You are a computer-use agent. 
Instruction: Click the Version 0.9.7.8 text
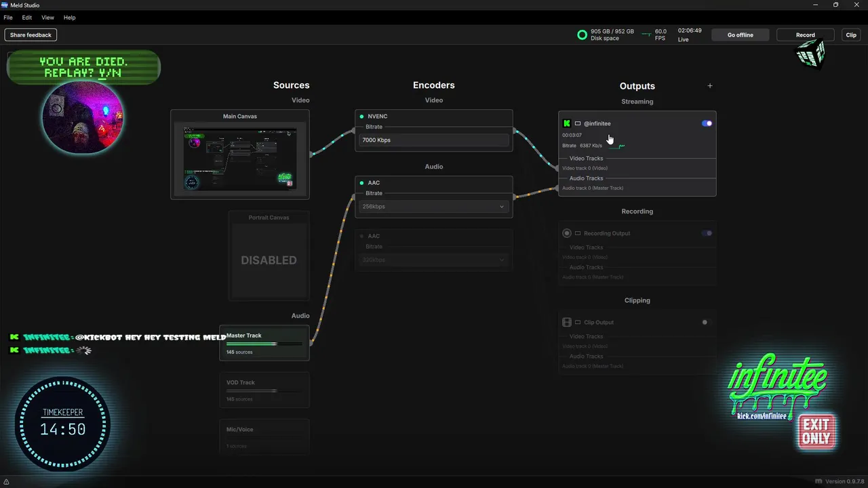tap(845, 481)
